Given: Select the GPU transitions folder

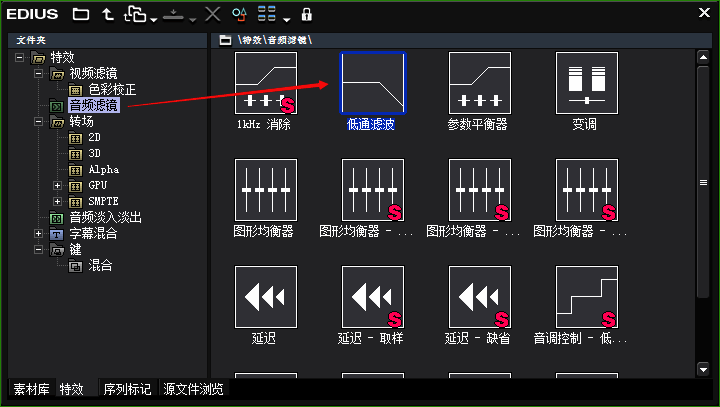Looking at the screenshot, I should coord(98,185).
